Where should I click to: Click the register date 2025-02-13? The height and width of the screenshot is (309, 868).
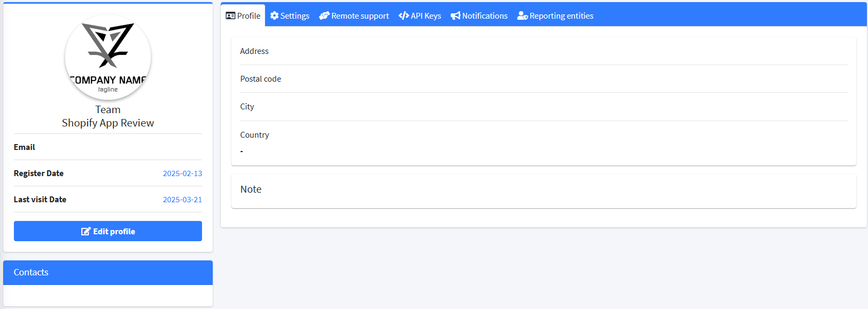click(x=182, y=173)
